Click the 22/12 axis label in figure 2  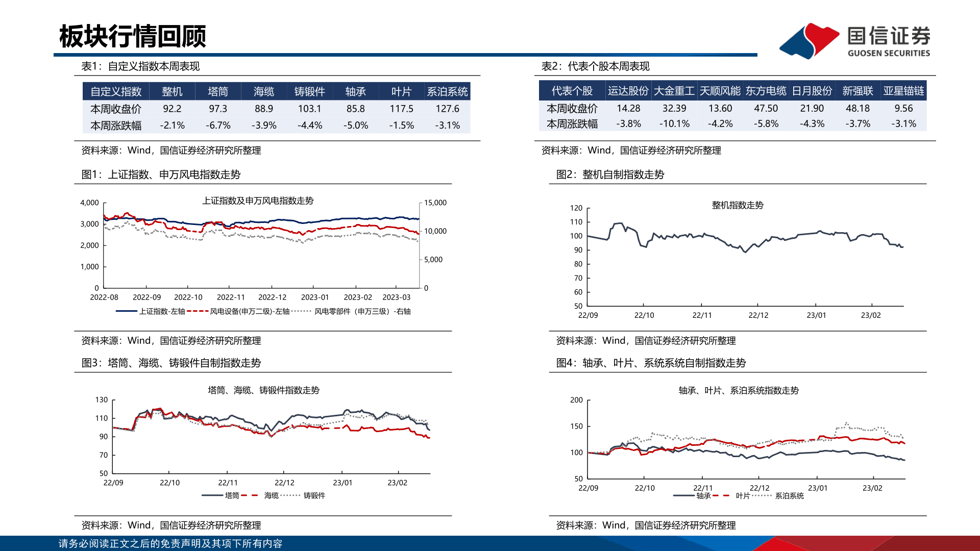tap(758, 315)
